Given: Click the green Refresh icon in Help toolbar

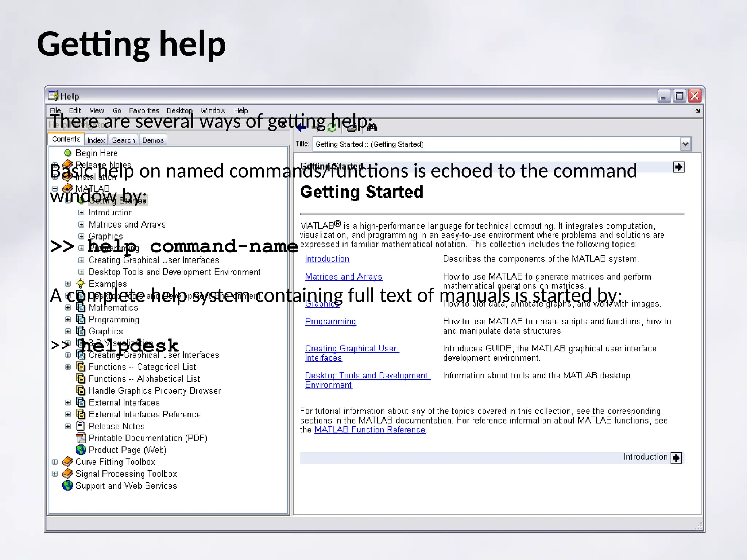Looking at the screenshot, I should [332, 128].
